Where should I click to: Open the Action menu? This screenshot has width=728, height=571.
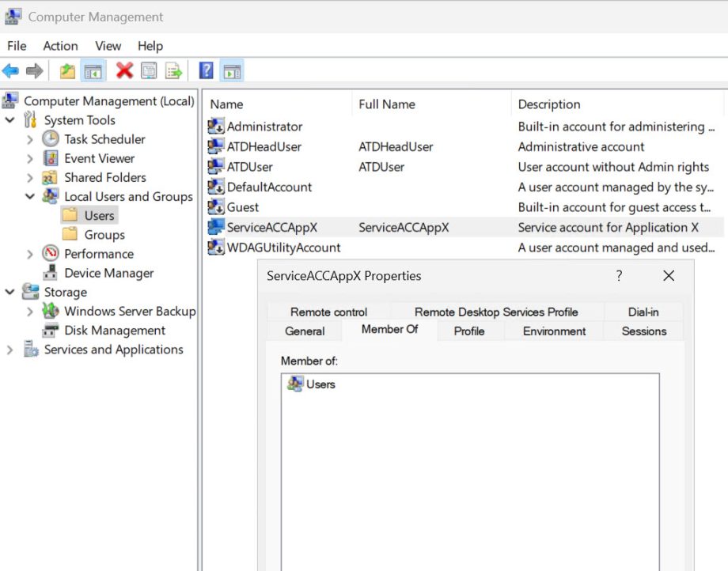coord(60,46)
